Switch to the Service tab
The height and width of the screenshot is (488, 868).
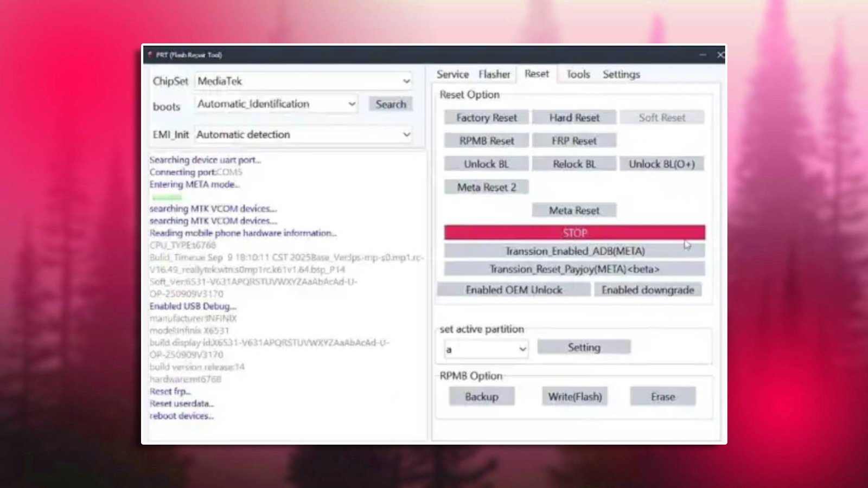pos(452,74)
